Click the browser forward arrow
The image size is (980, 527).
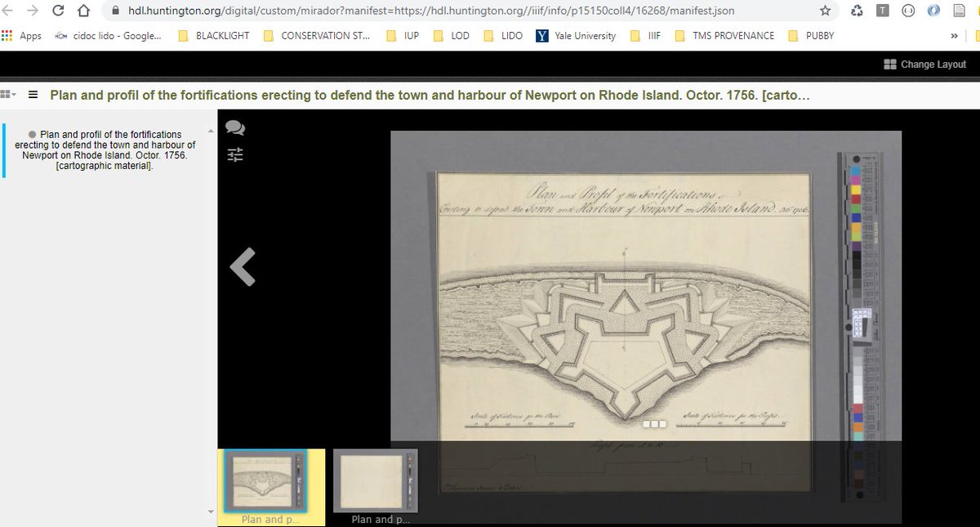coord(34,11)
